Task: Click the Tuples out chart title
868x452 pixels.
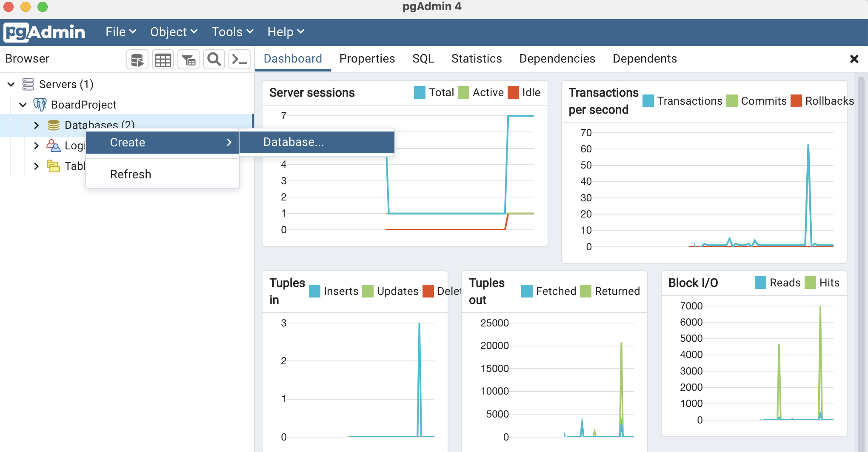Action: 487,292
